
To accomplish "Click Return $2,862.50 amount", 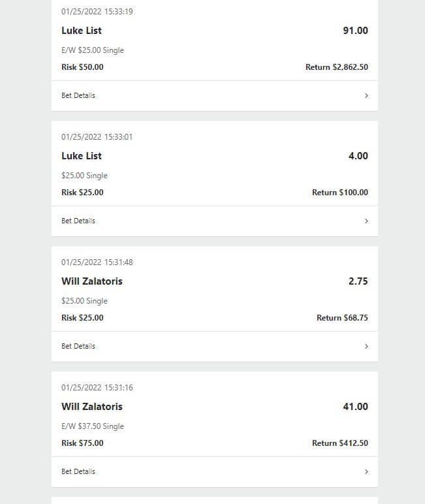I will coord(337,67).
